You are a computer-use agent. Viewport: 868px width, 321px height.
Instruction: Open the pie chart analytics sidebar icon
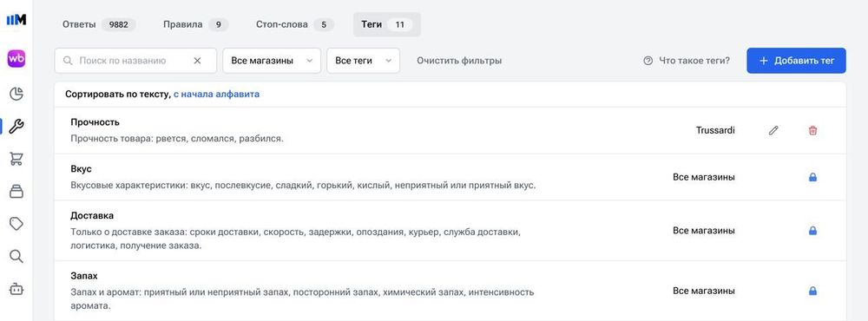[x=16, y=94]
